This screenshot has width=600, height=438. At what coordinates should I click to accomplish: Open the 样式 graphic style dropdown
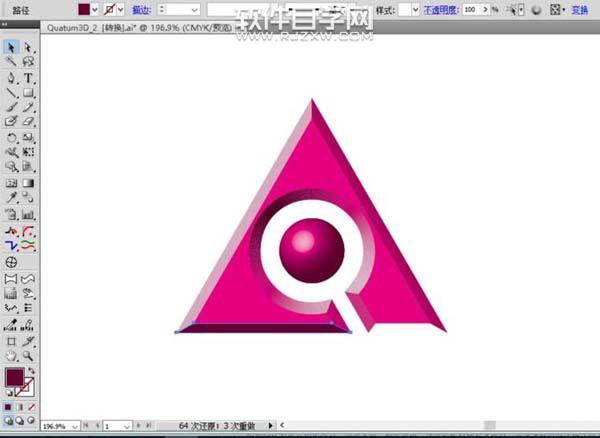point(416,10)
